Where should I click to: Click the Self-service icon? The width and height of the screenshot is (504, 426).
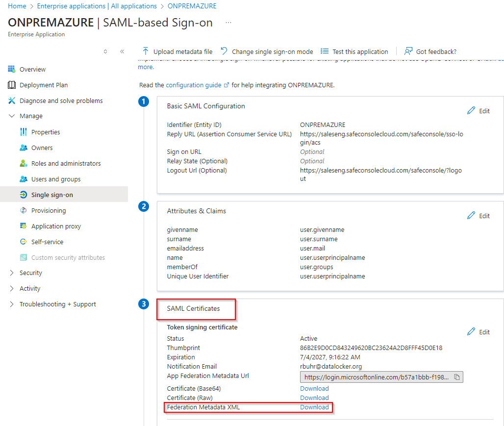coord(24,242)
